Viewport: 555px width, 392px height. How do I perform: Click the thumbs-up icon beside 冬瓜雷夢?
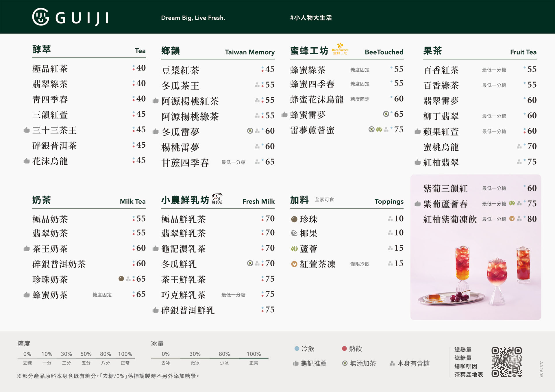[156, 131]
